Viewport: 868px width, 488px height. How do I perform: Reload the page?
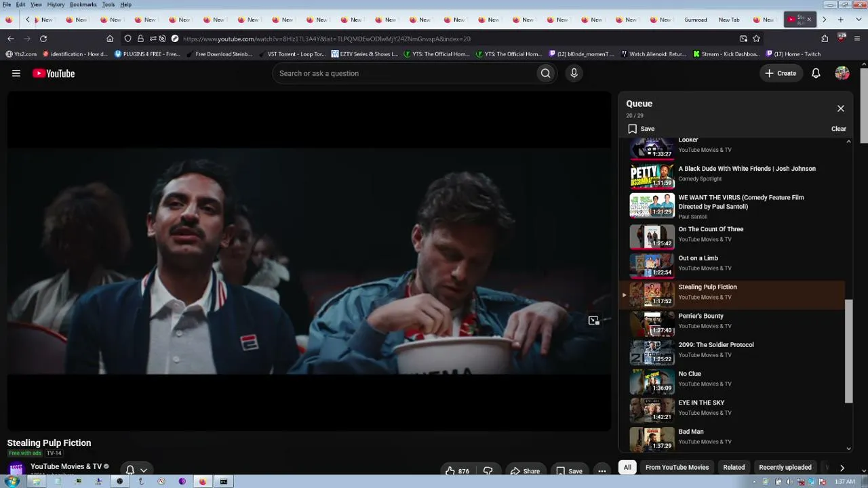43,39
